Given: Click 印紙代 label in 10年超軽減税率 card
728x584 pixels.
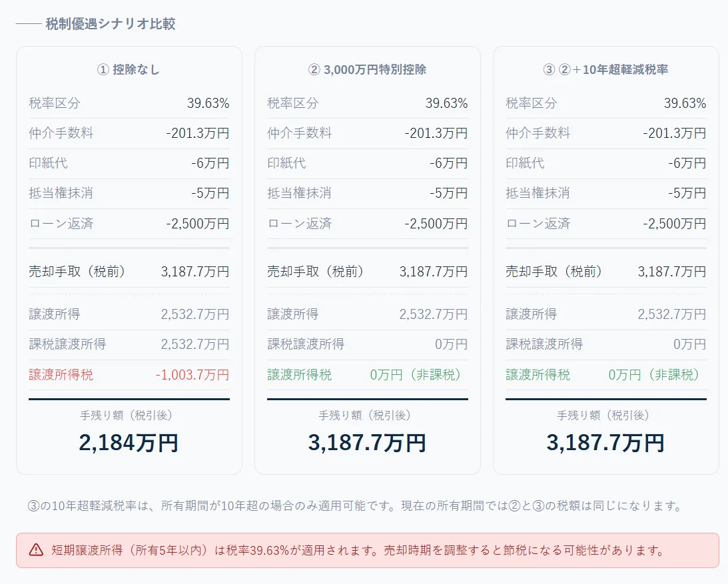Looking at the screenshot, I should pos(525,163).
